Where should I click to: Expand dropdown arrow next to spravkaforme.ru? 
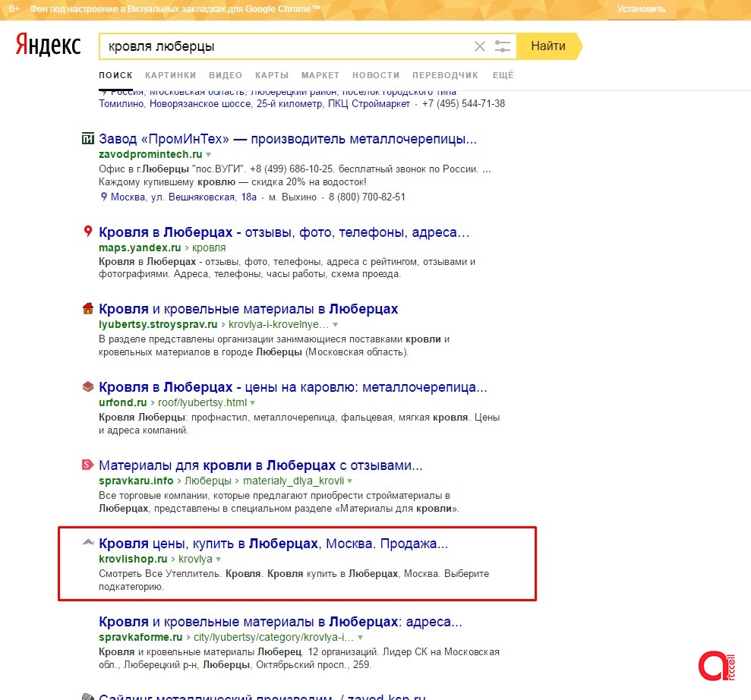360,637
